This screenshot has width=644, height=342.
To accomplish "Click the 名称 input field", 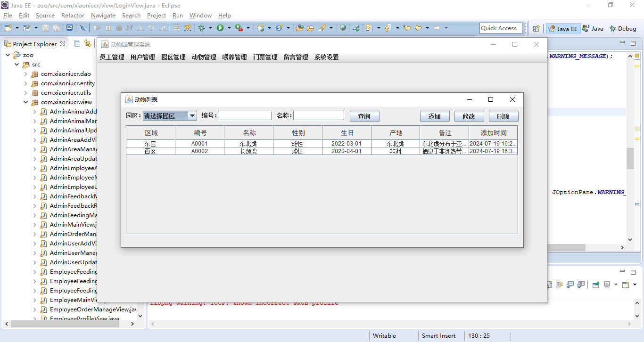I will click(x=319, y=116).
